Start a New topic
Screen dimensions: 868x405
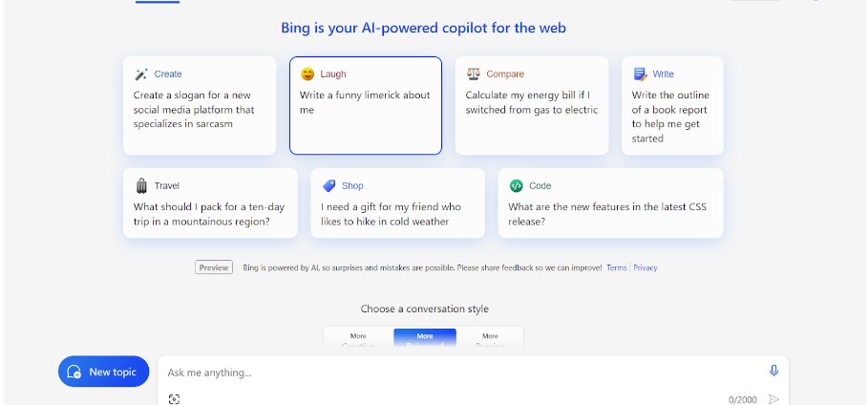click(103, 372)
